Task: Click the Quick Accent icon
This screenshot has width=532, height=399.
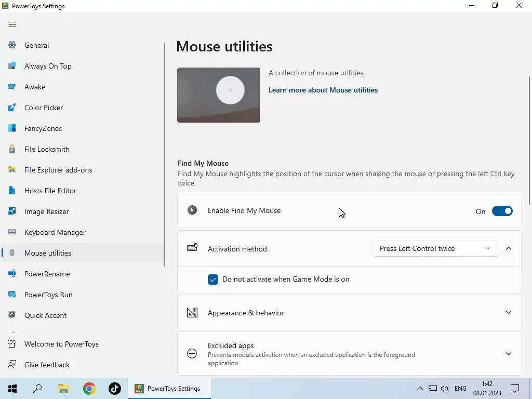Action: tap(12, 315)
